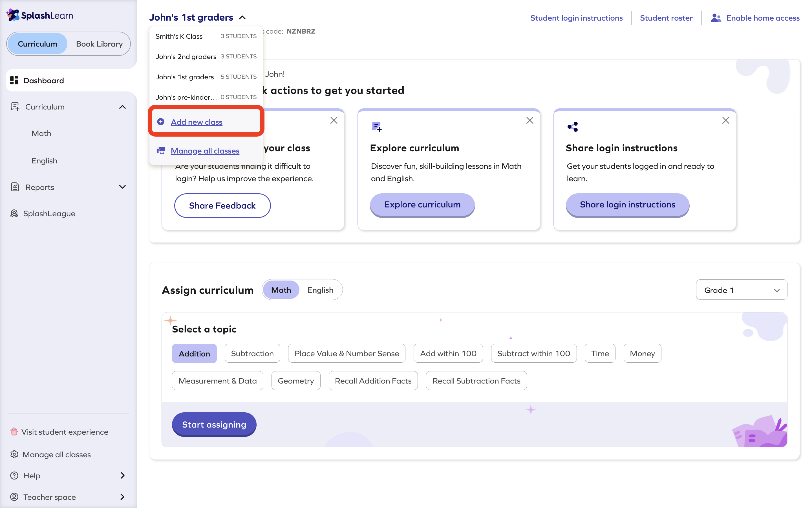
Task: Pick the Geometry topic
Action: point(296,381)
